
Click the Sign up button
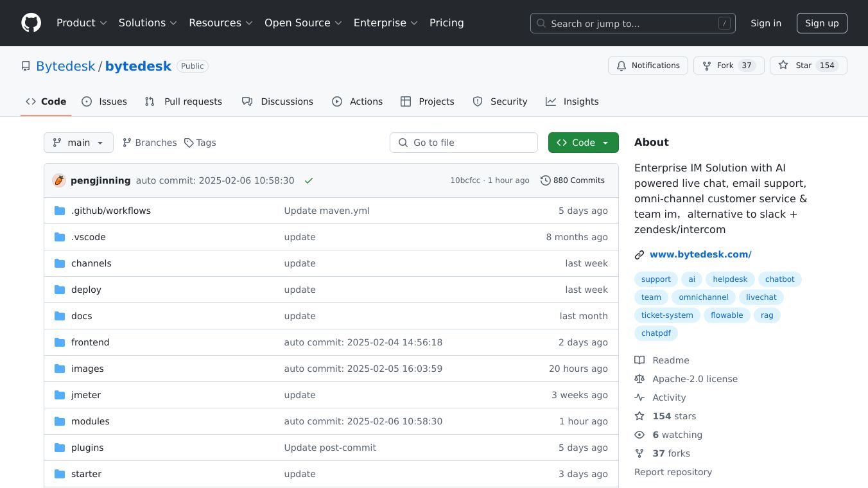pos(822,23)
